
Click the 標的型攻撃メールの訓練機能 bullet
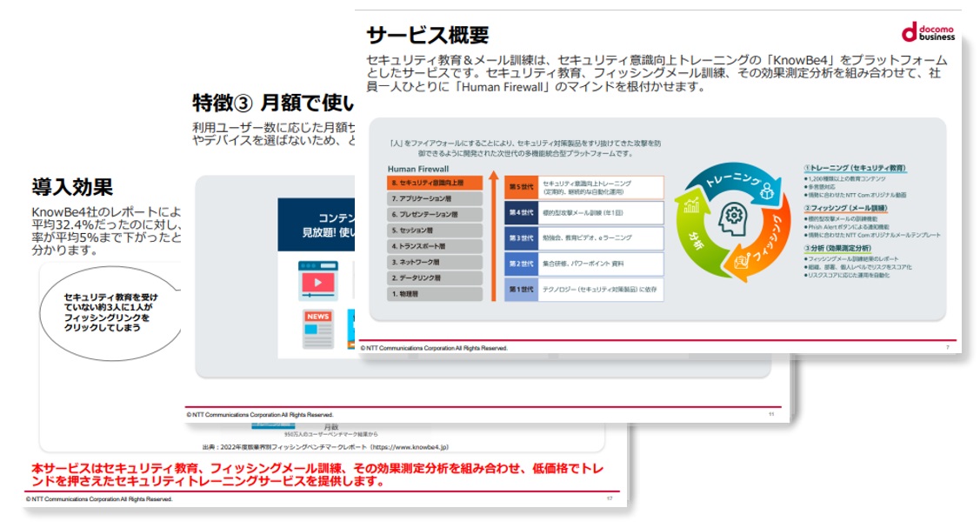tap(841, 218)
